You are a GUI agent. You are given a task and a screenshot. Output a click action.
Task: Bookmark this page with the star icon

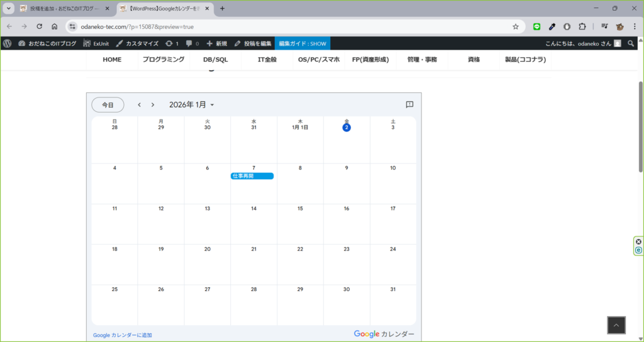(516, 26)
